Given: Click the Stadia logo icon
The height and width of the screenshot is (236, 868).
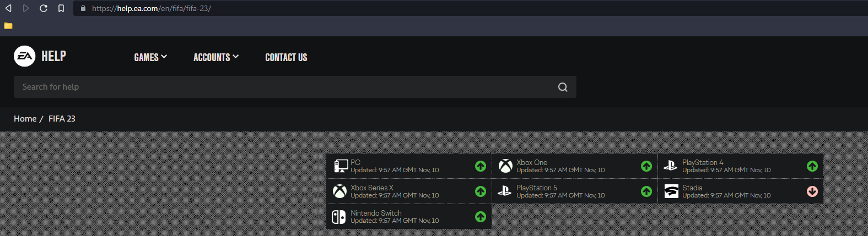Looking at the screenshot, I should pos(671,191).
